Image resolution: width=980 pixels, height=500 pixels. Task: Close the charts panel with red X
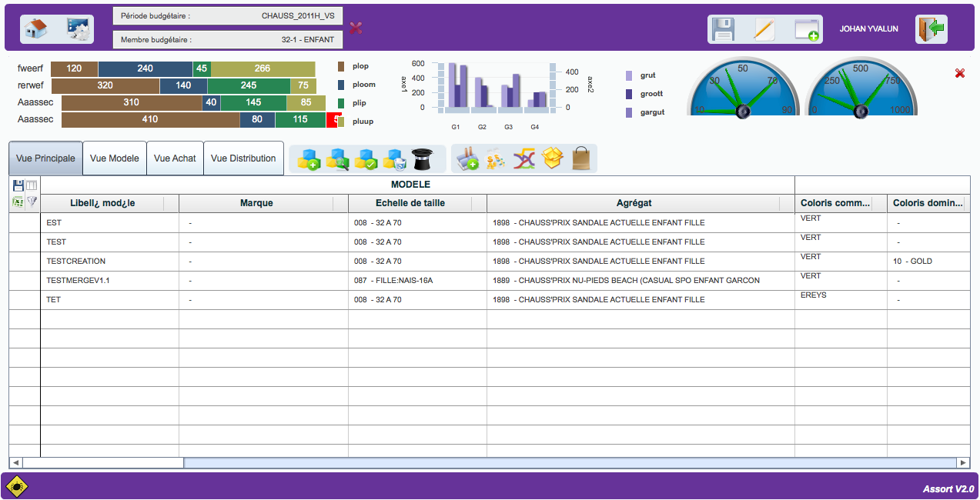(960, 73)
